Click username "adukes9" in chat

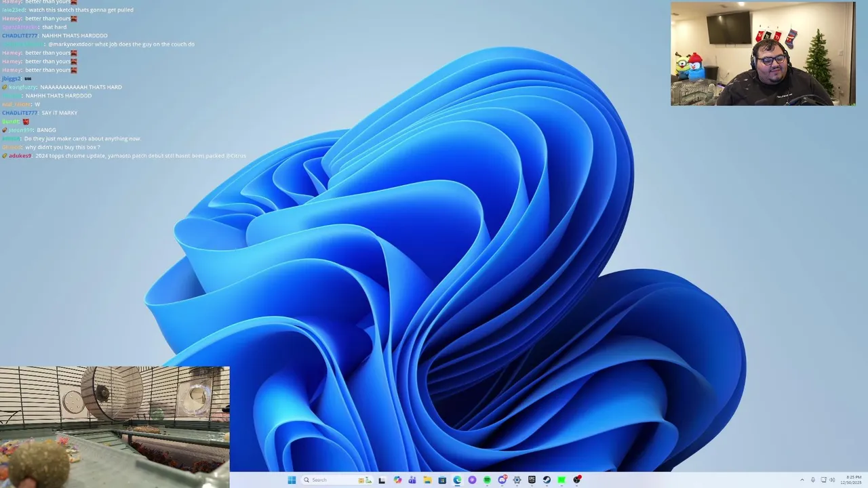click(20, 156)
